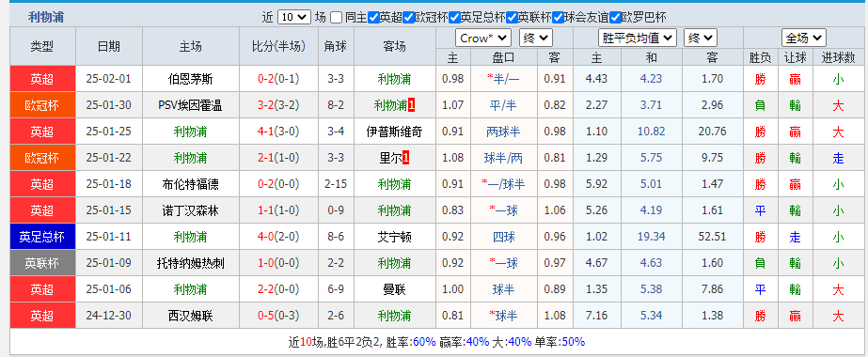Select the 欧冠杯 tag in the 25-01-30 row
Screen dimensions: 868x357
click(x=42, y=105)
